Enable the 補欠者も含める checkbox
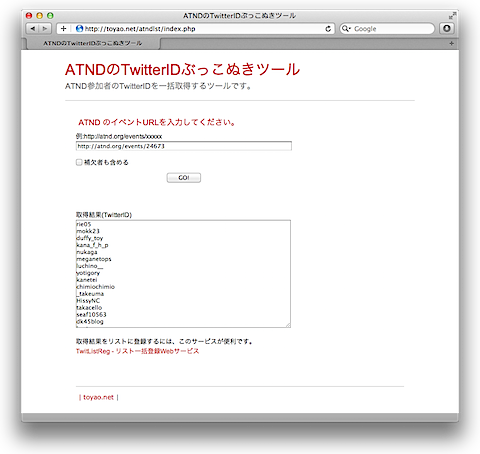 79,162
